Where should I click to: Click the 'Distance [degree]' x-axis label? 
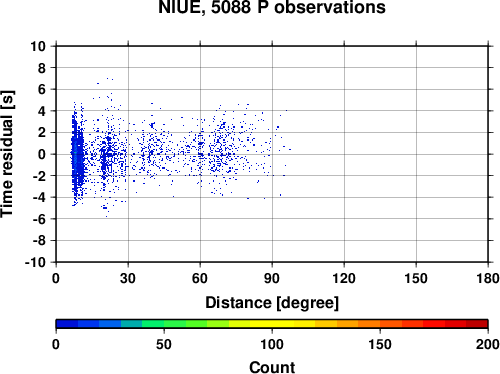pos(272,303)
